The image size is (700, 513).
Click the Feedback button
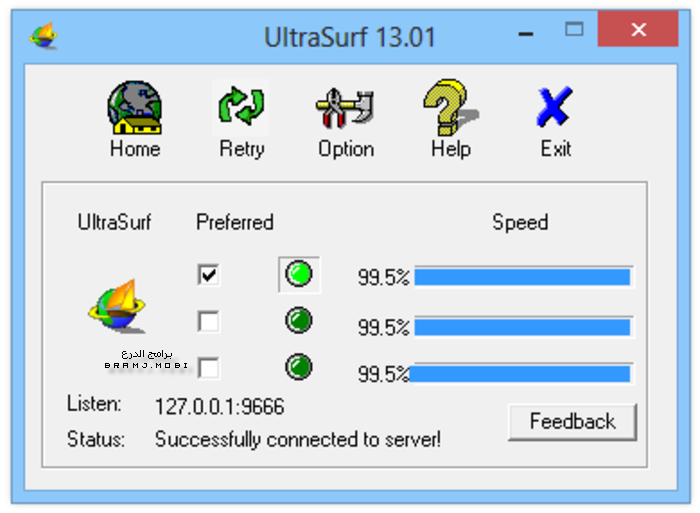(572, 422)
